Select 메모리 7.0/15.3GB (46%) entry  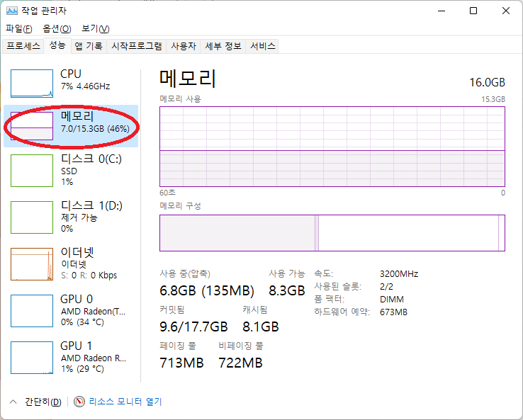pyautogui.click(x=71, y=126)
